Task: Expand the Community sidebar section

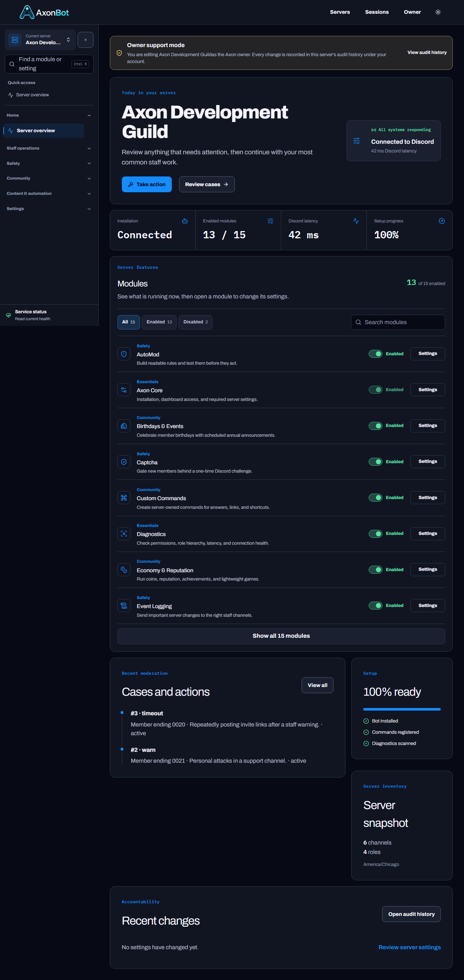Action: [49, 179]
